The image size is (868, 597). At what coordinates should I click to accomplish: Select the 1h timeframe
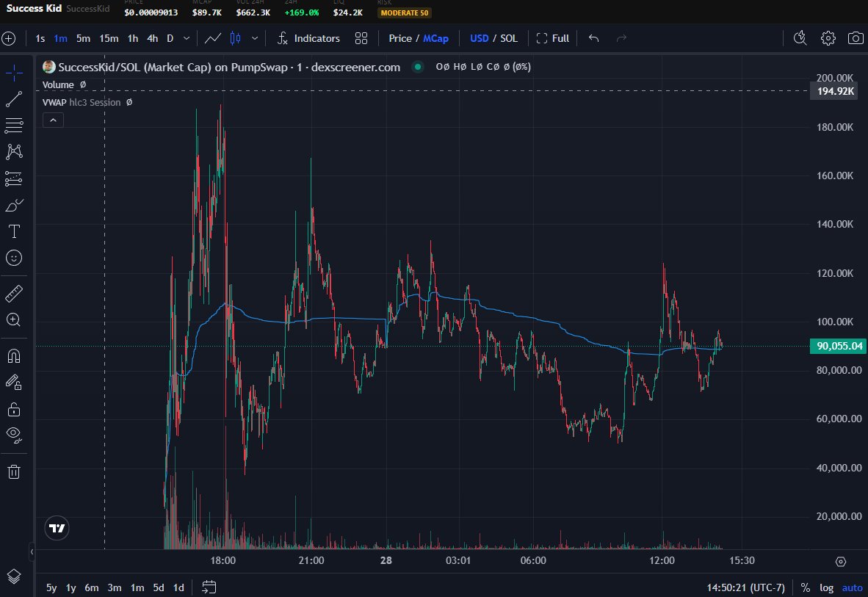(133, 38)
